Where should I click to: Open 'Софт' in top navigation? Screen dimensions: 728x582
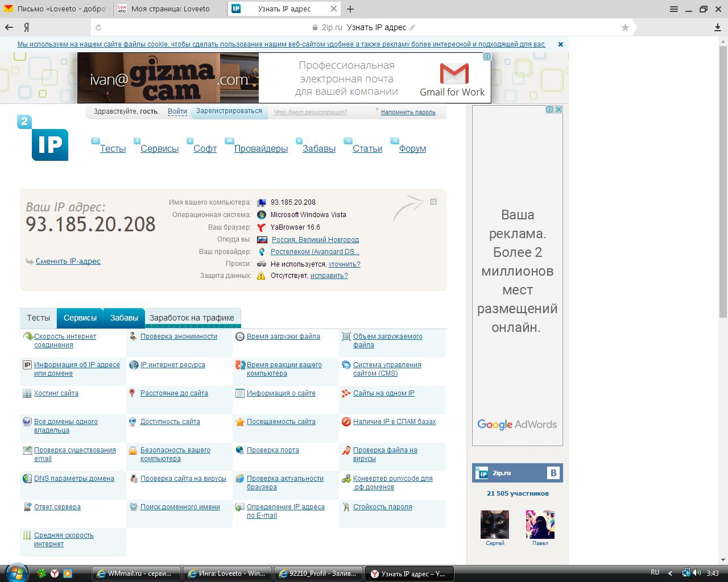205,148
